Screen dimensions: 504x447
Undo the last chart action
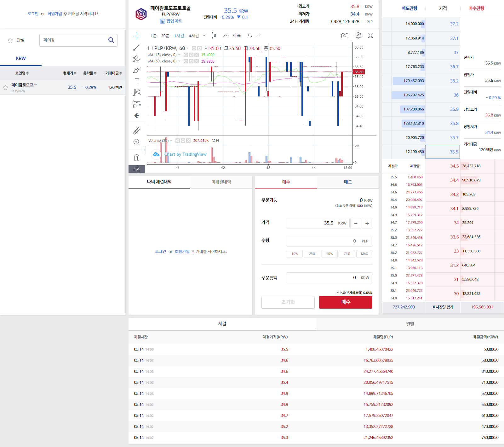[250, 35]
